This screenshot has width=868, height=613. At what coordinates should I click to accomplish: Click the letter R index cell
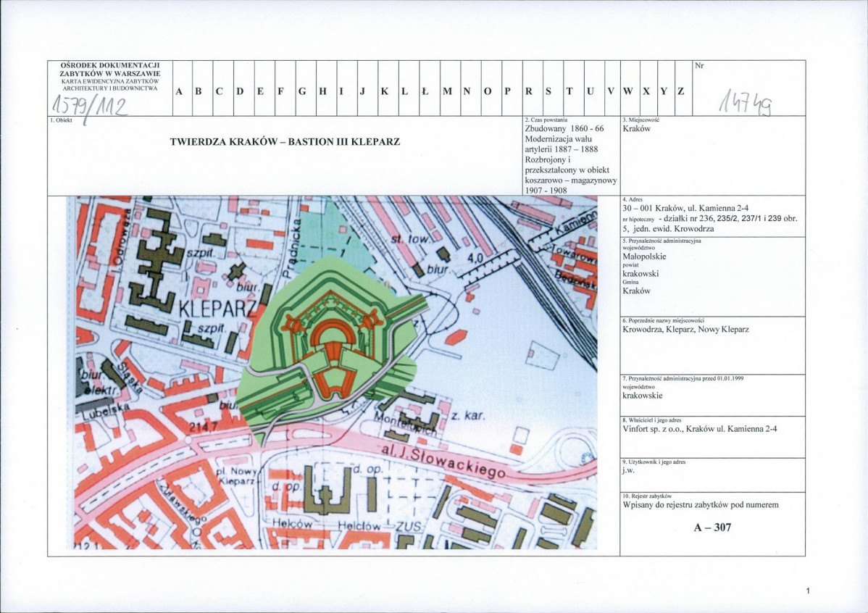(529, 91)
